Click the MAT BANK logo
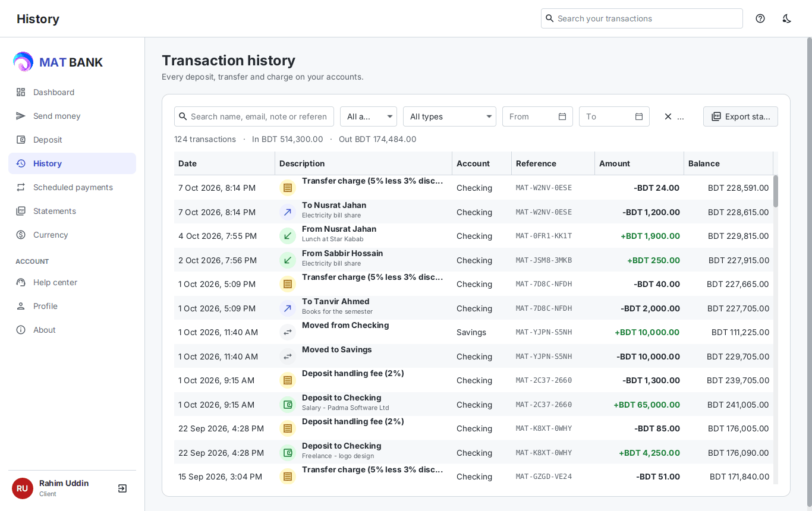The width and height of the screenshot is (812, 511). tap(58, 62)
